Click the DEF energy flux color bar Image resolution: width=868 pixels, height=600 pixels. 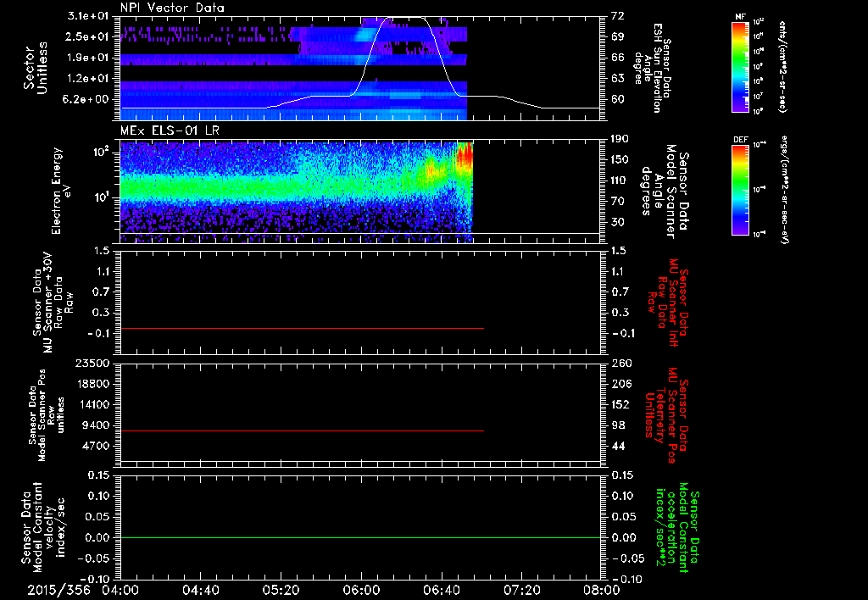pyautogui.click(x=741, y=190)
